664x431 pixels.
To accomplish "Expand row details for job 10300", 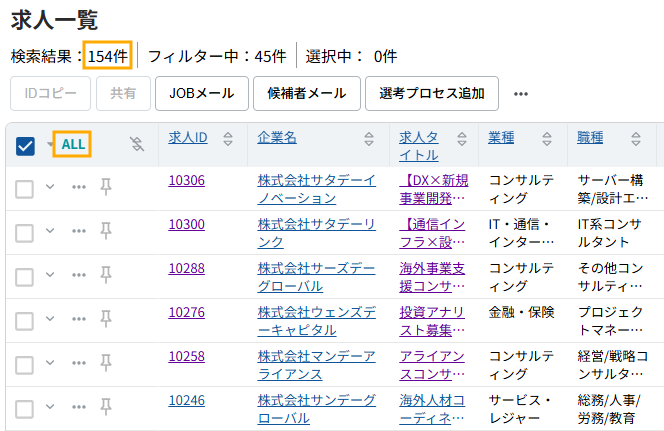I will coord(51,231).
